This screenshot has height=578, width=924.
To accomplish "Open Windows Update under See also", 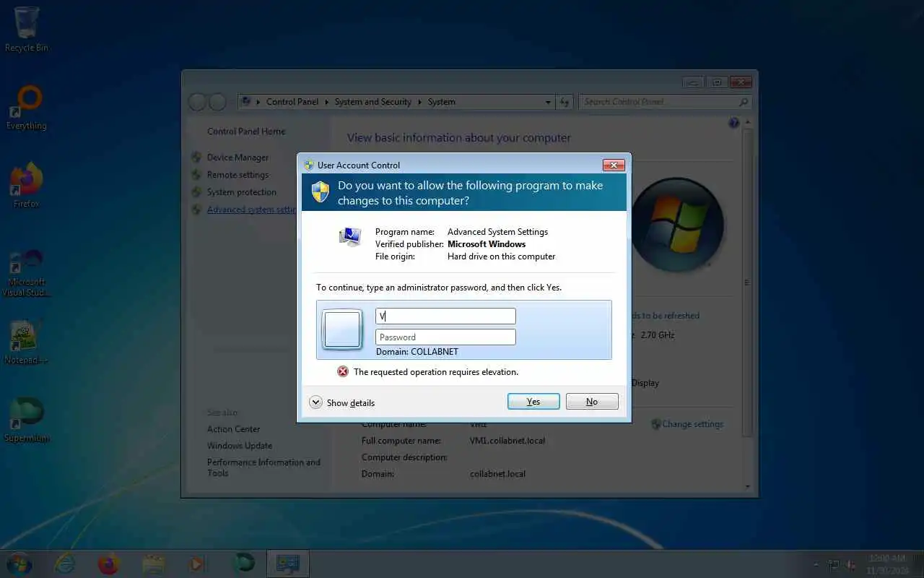I will 240,446.
